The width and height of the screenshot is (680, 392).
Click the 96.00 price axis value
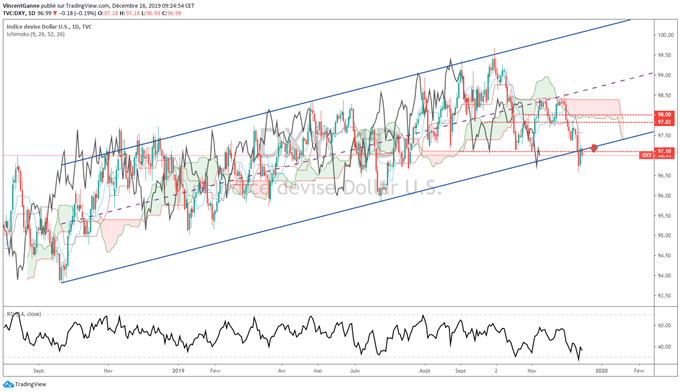pos(665,196)
